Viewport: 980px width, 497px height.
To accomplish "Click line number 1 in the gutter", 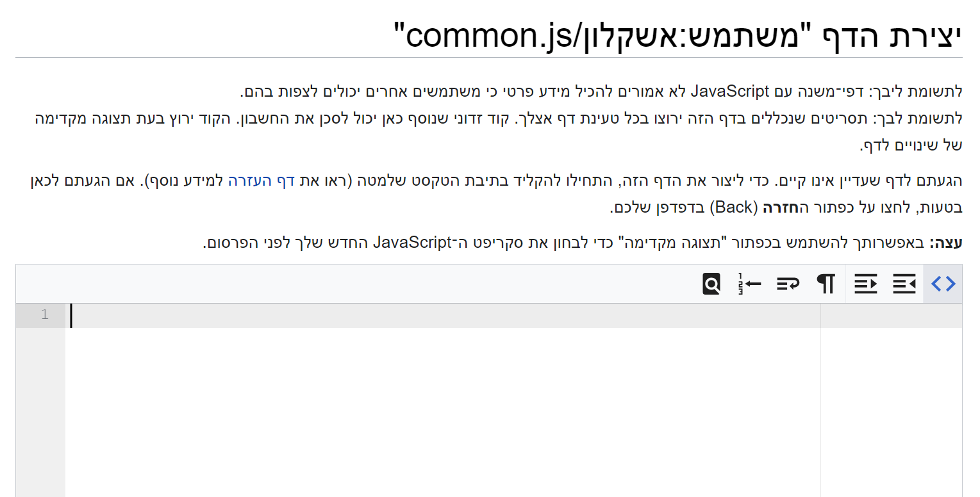I will coord(44,315).
